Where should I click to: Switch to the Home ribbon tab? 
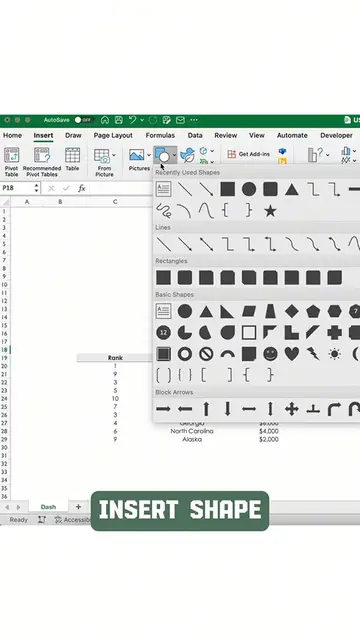click(12, 136)
